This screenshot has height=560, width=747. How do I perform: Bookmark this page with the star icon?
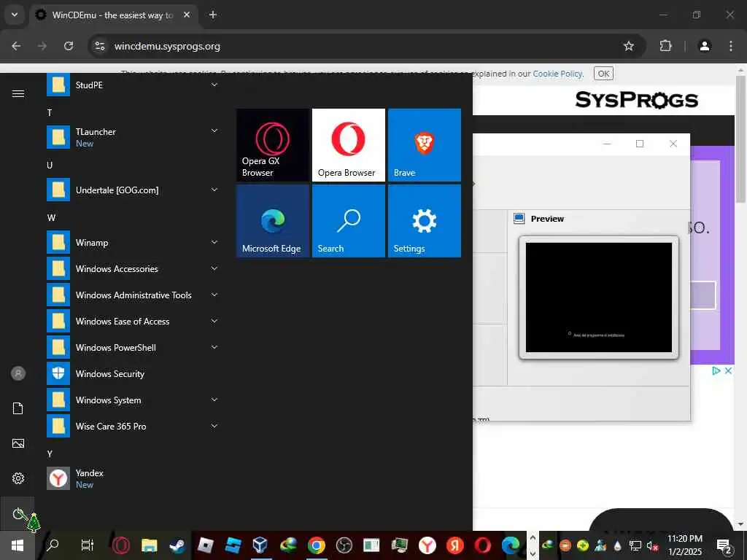[x=629, y=46]
